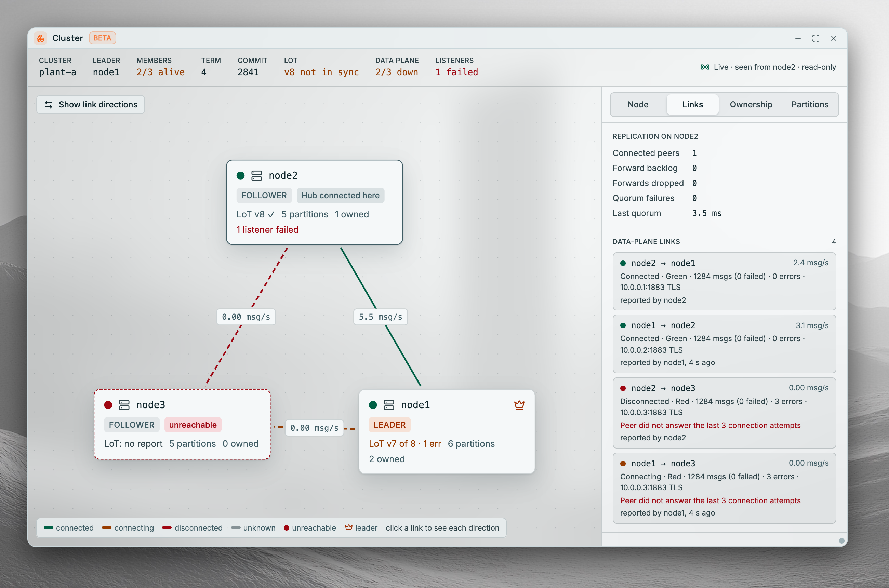Click the unknown gray line legend swatch
This screenshot has height=588, width=889.
pos(236,528)
